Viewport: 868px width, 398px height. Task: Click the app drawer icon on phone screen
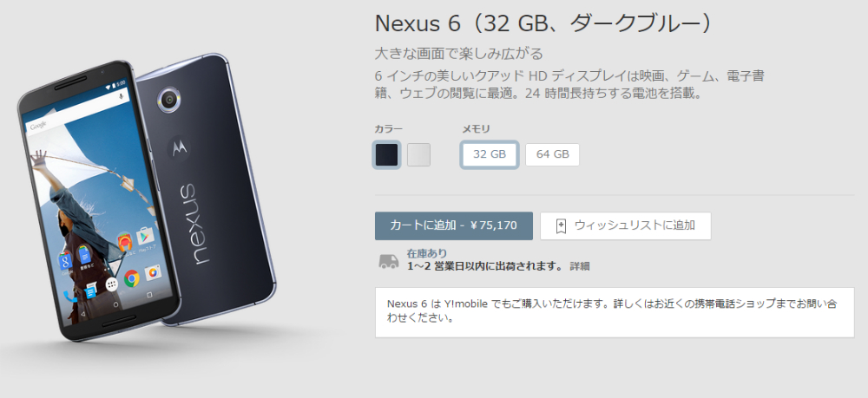(x=112, y=284)
